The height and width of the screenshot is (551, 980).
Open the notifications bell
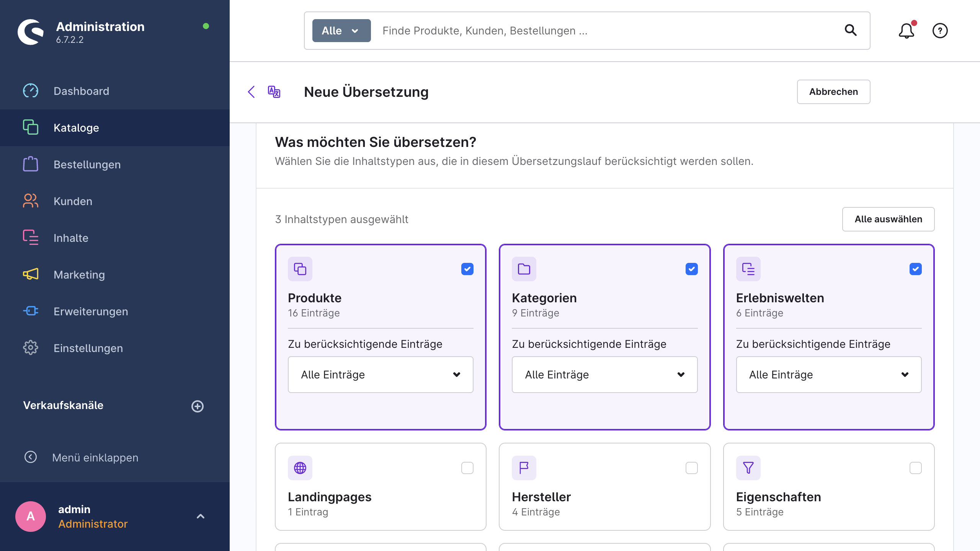click(x=906, y=31)
